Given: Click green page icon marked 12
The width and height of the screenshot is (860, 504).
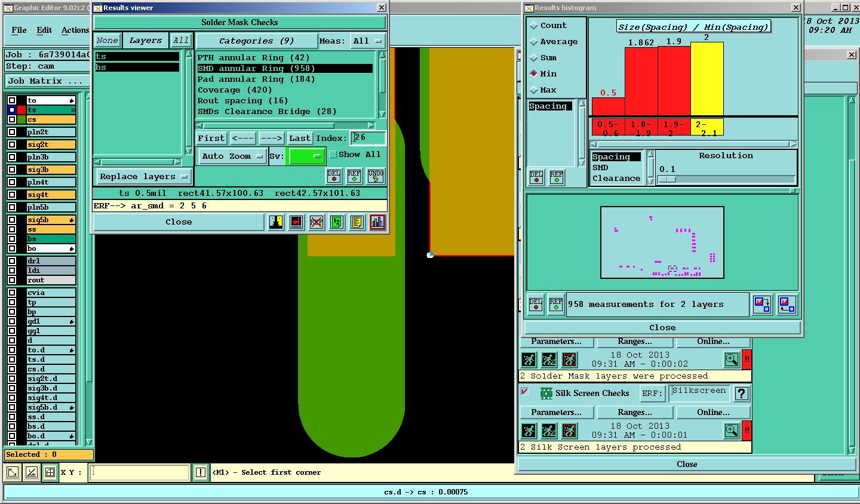Looking at the screenshot, I should pyautogui.click(x=337, y=222).
